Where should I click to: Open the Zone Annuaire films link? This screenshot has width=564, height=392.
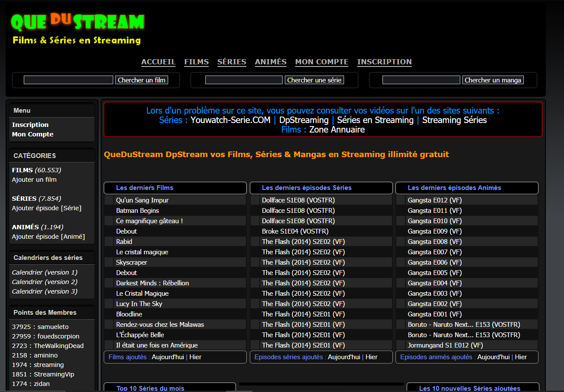coord(337,130)
